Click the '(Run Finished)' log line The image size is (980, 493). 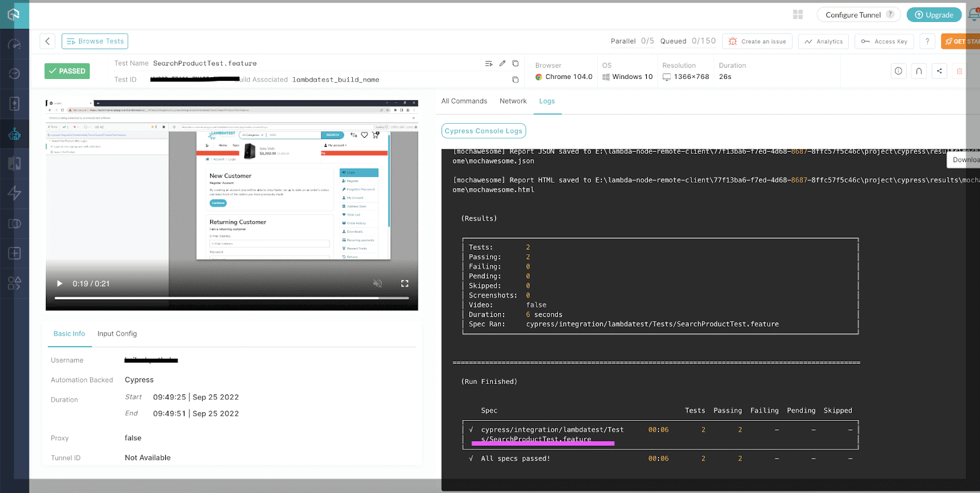click(489, 382)
